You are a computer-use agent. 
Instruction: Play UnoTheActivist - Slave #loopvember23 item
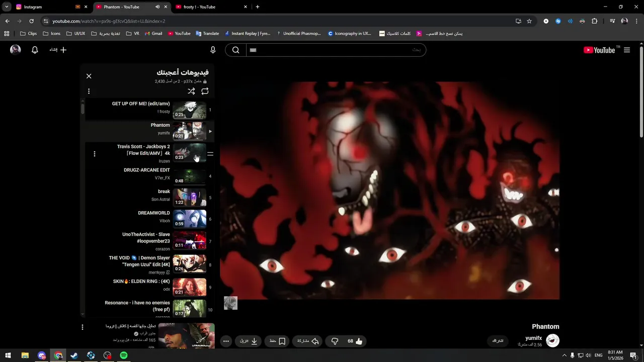click(x=149, y=240)
